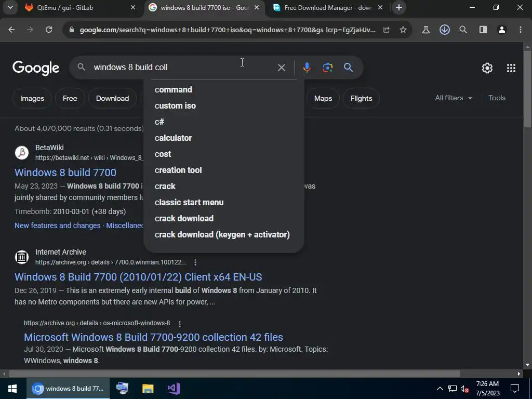Apply the Free filter chip
532x399 pixels.
coord(70,98)
